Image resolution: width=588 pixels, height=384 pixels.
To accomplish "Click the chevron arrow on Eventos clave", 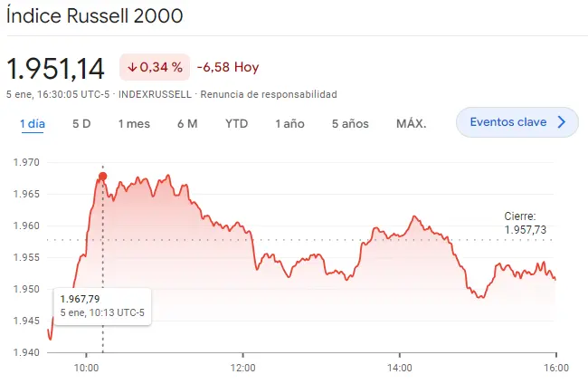I will point(563,122).
